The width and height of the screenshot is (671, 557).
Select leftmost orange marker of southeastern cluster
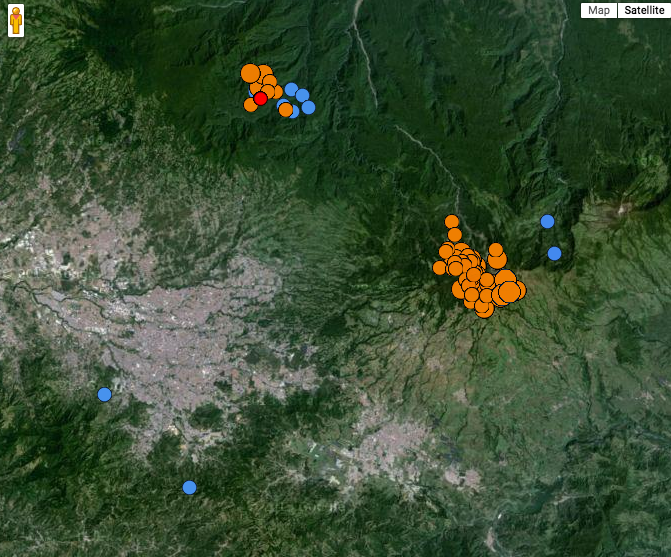tap(439, 267)
